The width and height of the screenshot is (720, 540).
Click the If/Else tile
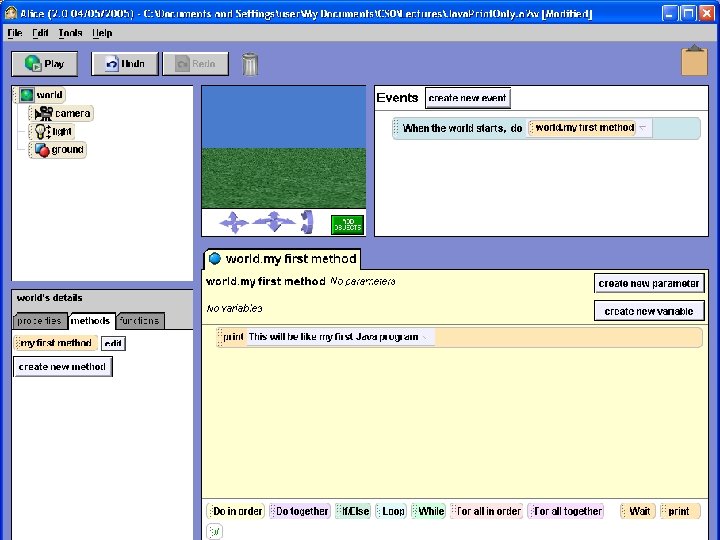click(353, 511)
